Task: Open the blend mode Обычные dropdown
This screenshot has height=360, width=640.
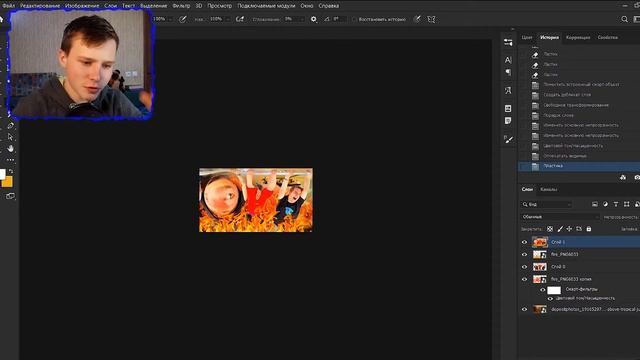Action: [560, 217]
